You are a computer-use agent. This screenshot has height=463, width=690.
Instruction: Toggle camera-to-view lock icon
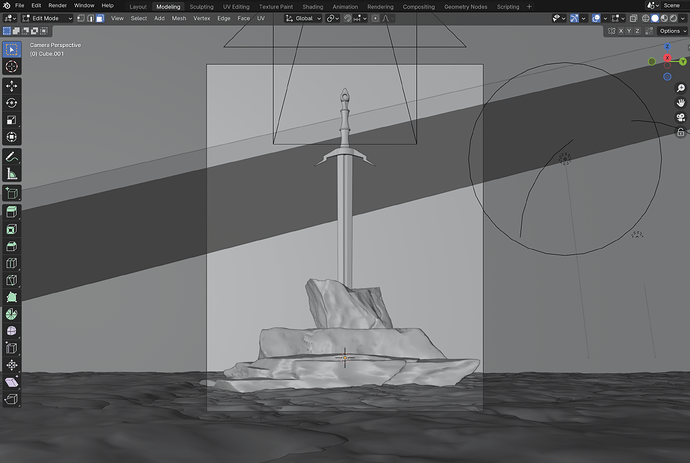[680, 132]
